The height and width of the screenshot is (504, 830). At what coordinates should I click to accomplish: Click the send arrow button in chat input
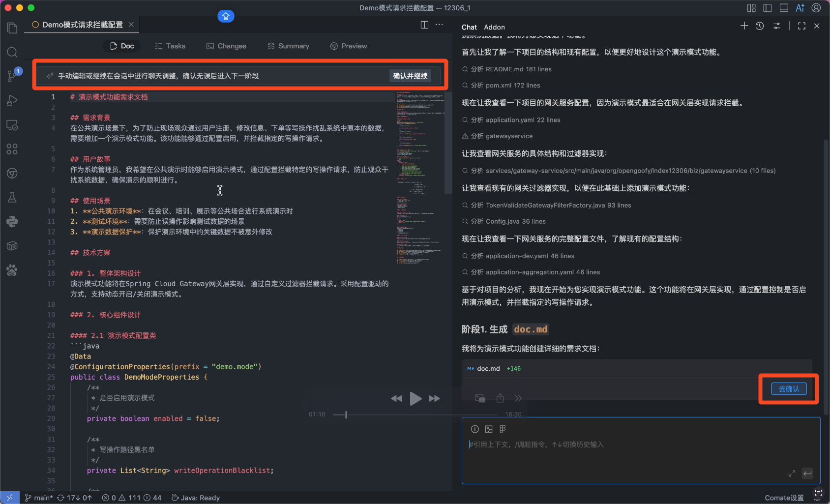(x=807, y=473)
